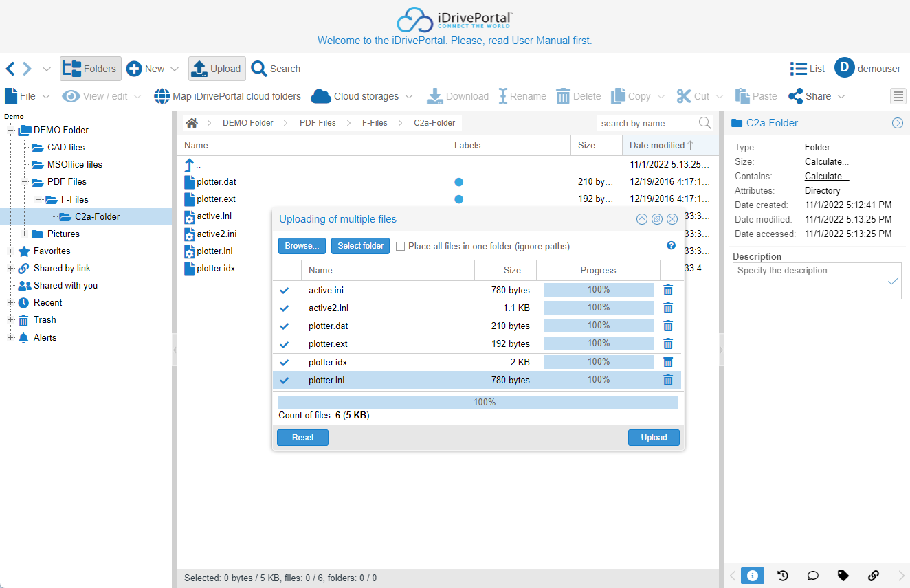
Task: Open the User Manual link
Action: 540,41
